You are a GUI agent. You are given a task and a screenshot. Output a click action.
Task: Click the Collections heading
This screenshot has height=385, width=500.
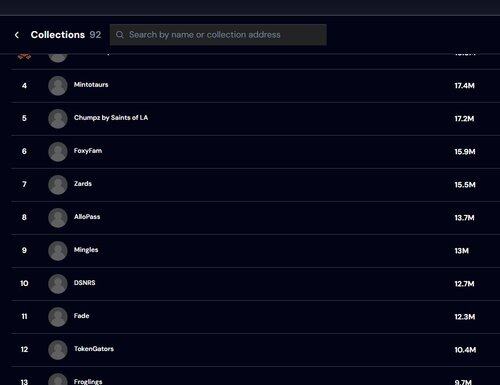(x=58, y=35)
